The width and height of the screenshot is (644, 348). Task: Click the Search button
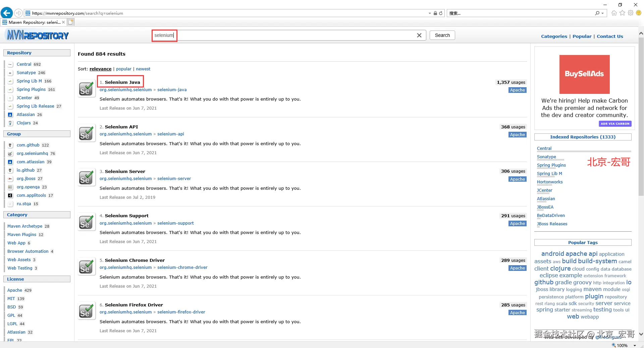(x=442, y=35)
